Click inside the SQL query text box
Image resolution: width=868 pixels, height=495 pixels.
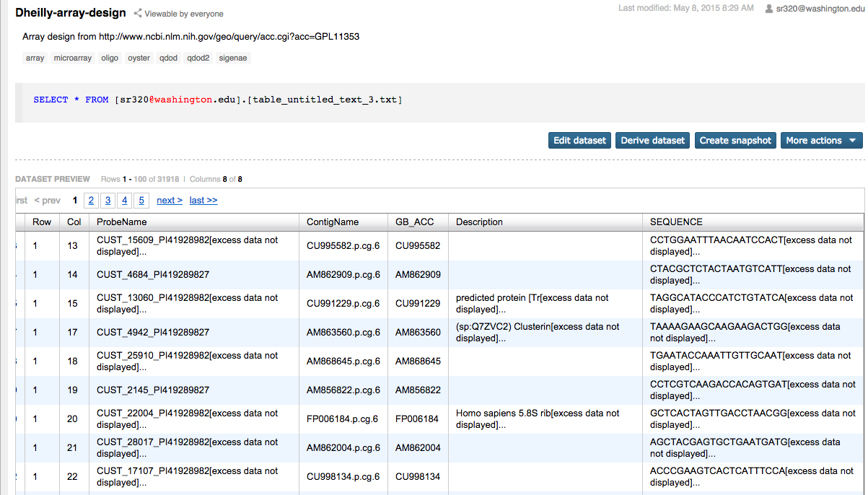tap(439, 102)
